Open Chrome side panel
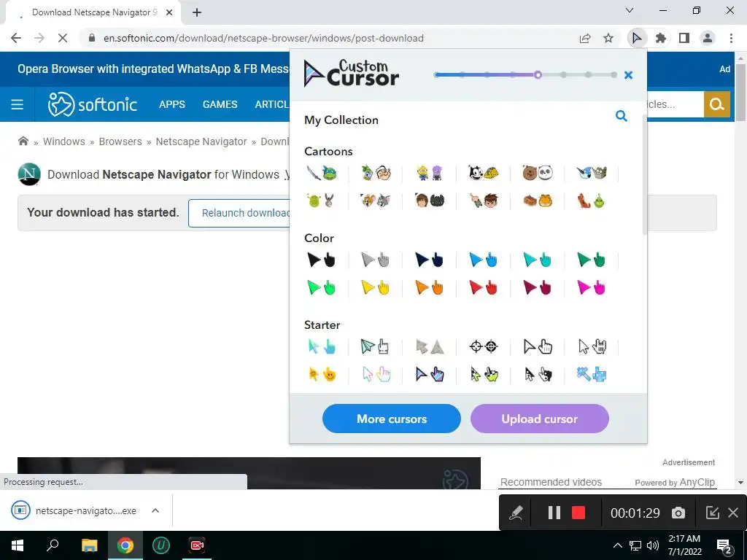 click(x=684, y=38)
